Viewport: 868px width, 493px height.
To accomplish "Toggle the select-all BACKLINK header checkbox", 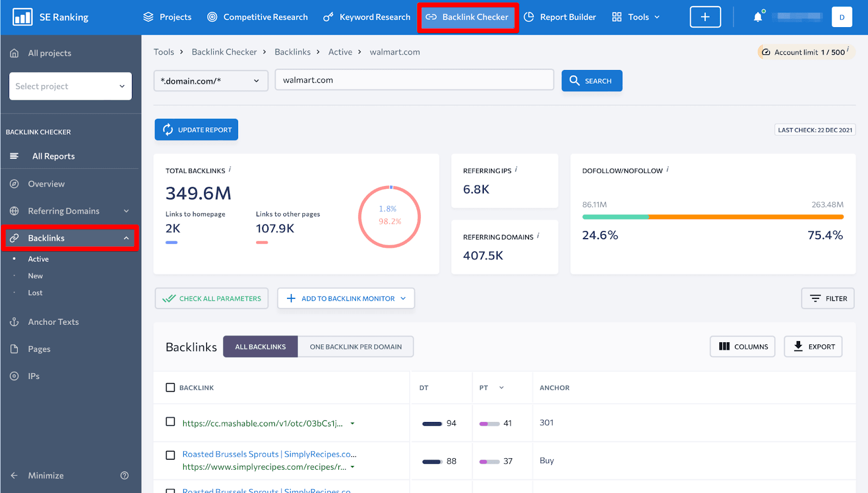I will tap(170, 388).
